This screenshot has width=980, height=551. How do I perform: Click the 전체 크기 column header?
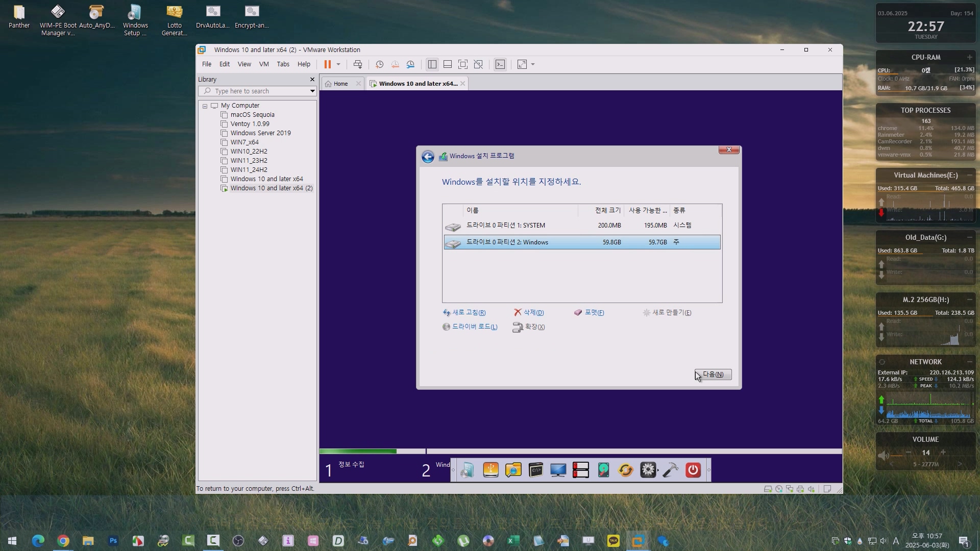(x=601, y=210)
